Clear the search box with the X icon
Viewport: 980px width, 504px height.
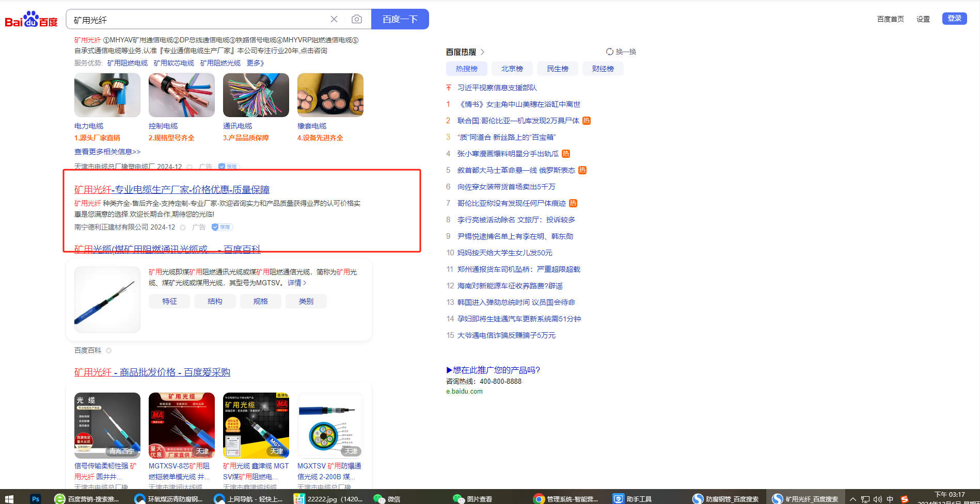(x=334, y=19)
